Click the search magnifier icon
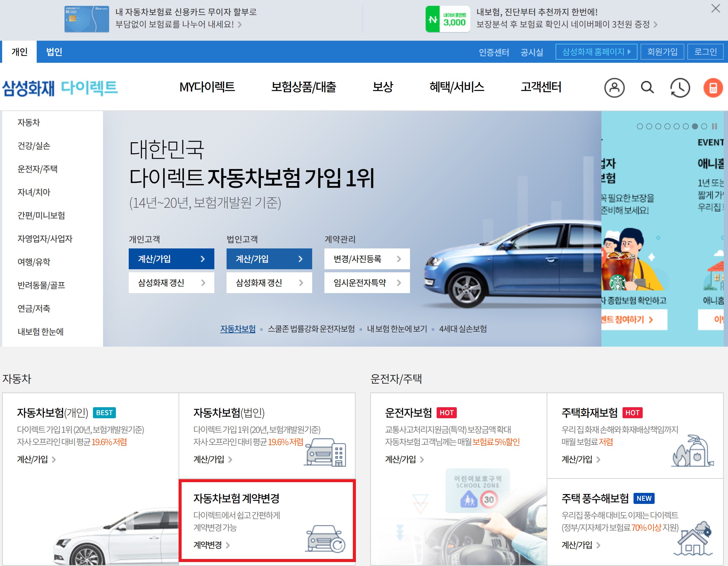Image resolution: width=728 pixels, height=566 pixels. [647, 88]
